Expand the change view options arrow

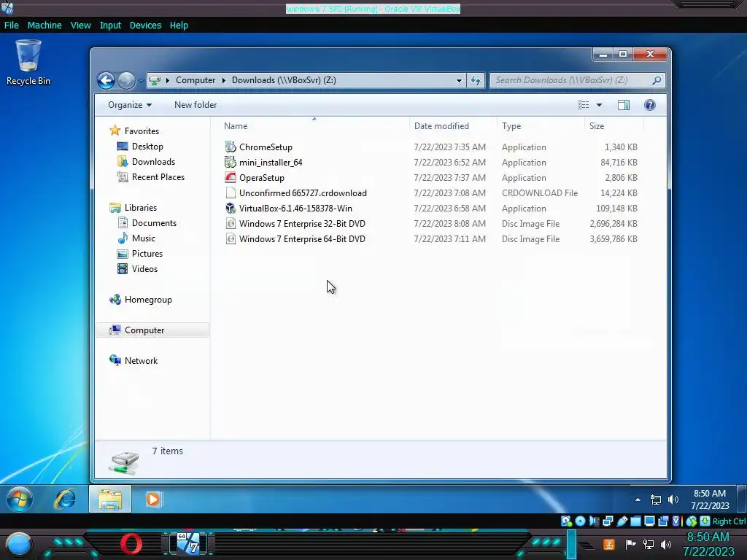click(600, 105)
